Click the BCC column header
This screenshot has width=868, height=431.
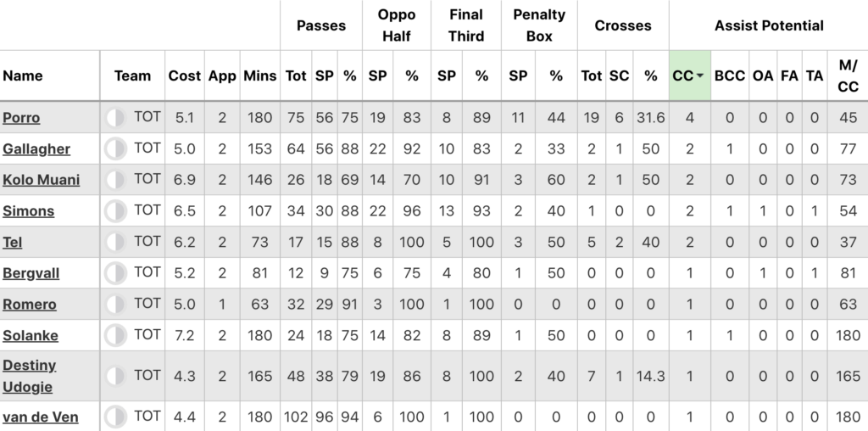[x=729, y=76]
